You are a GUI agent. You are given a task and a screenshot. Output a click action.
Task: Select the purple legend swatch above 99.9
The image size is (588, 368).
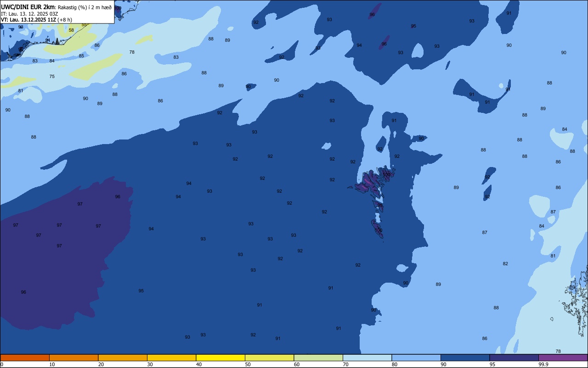(x=563, y=357)
